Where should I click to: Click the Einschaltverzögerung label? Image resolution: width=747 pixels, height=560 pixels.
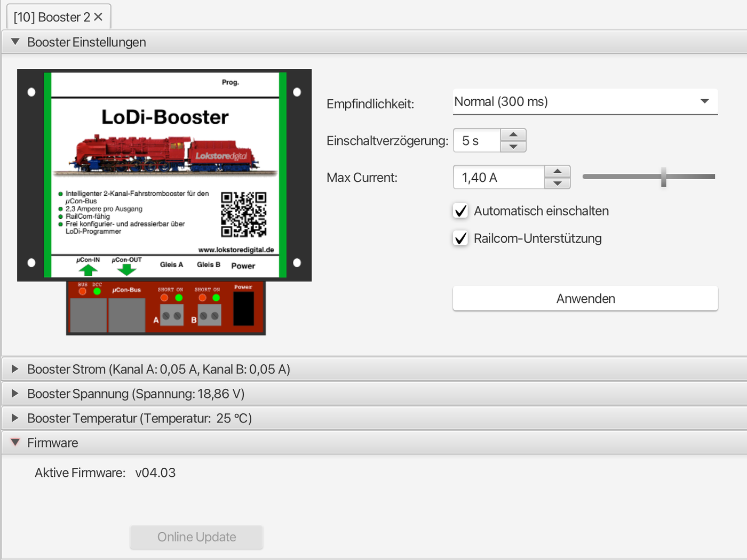coord(387,141)
